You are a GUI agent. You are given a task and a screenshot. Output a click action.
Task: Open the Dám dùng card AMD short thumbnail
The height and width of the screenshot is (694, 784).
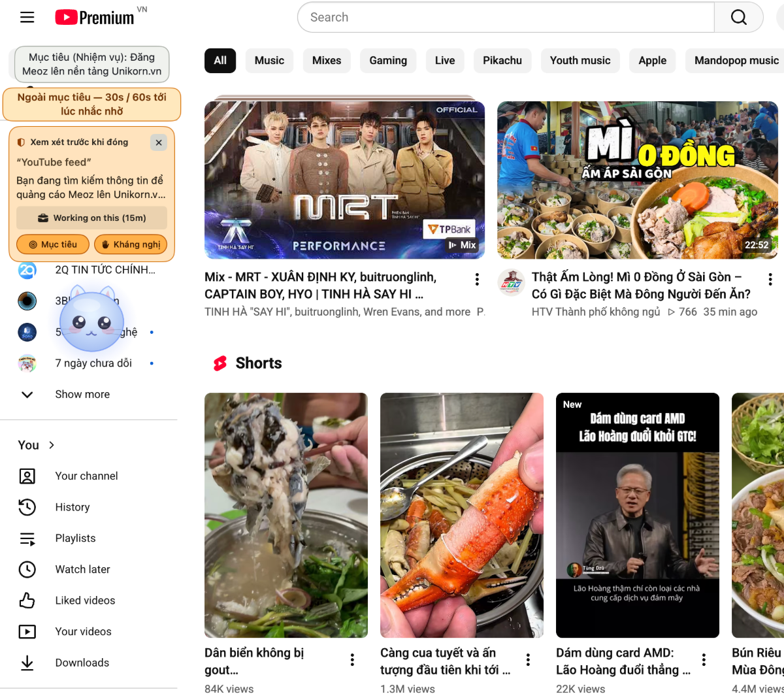tap(638, 515)
